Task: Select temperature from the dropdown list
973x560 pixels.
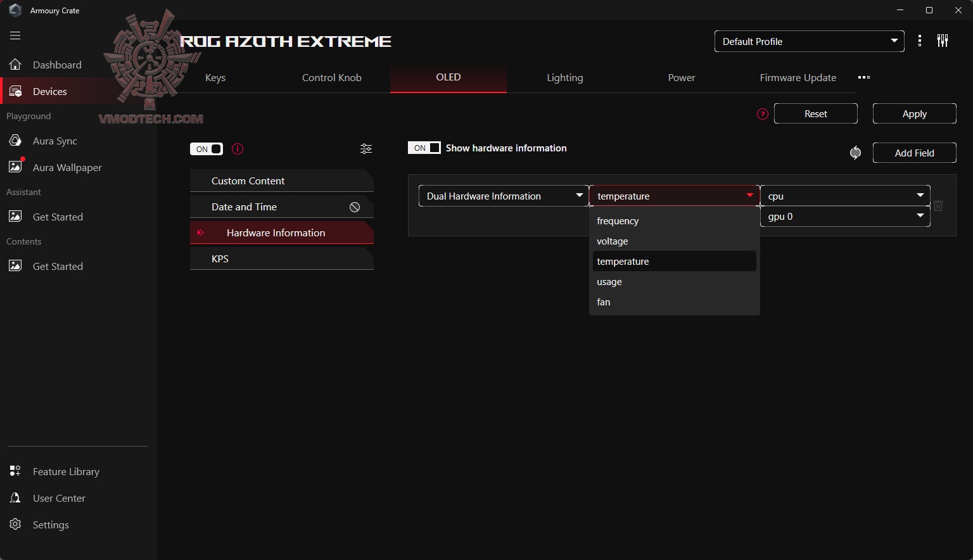Action: click(x=675, y=262)
